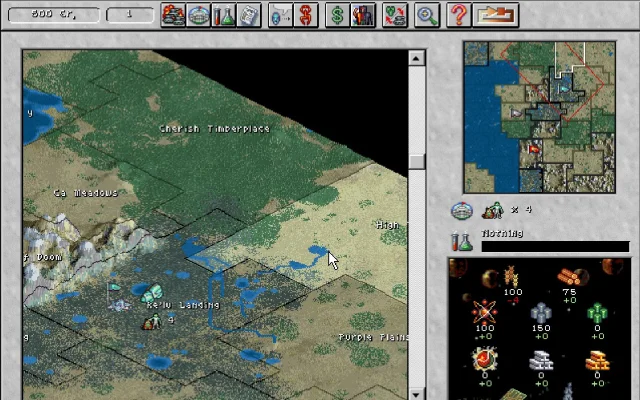Select the Ca Meadows territory label
Screen dimensions: 640x400
(86, 193)
